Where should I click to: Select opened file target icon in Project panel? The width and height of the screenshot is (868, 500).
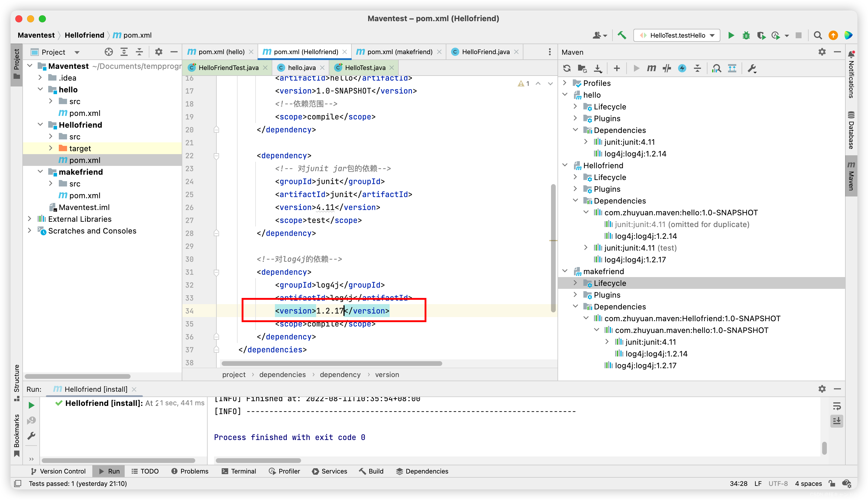(108, 52)
